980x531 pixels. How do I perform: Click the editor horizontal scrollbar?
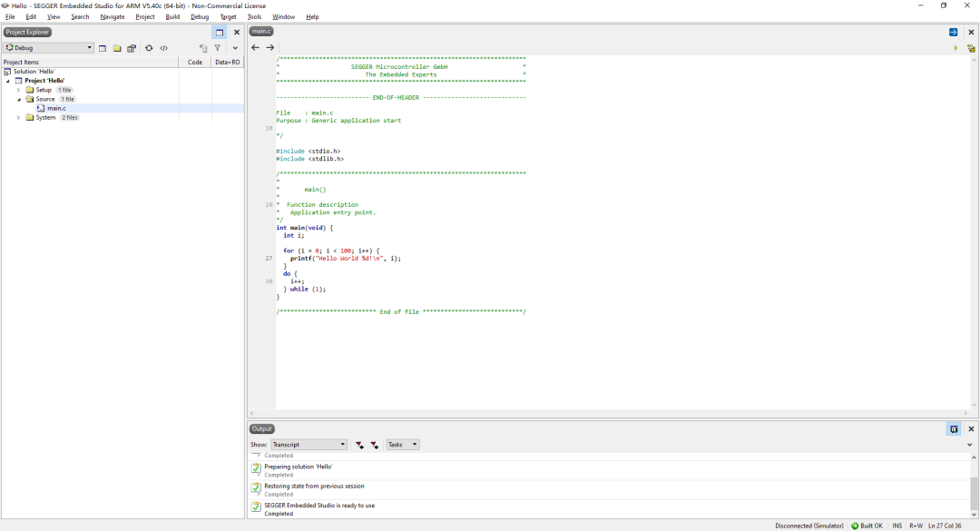[610, 413]
